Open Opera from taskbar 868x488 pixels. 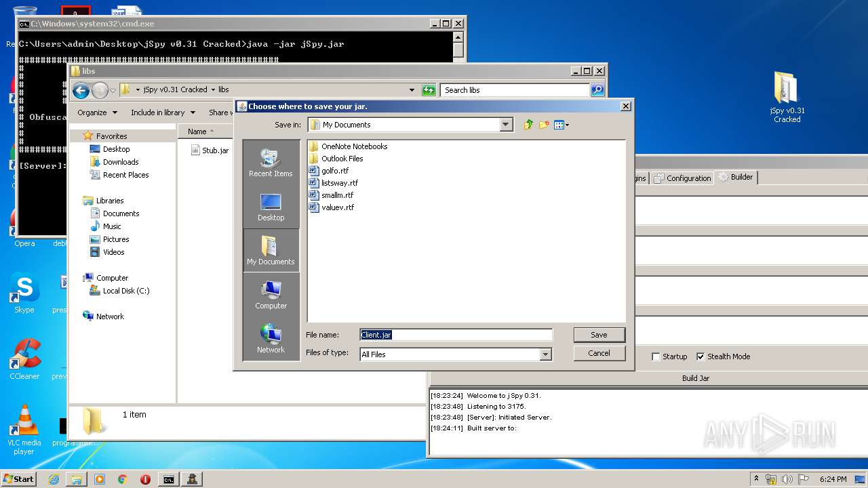click(x=145, y=479)
